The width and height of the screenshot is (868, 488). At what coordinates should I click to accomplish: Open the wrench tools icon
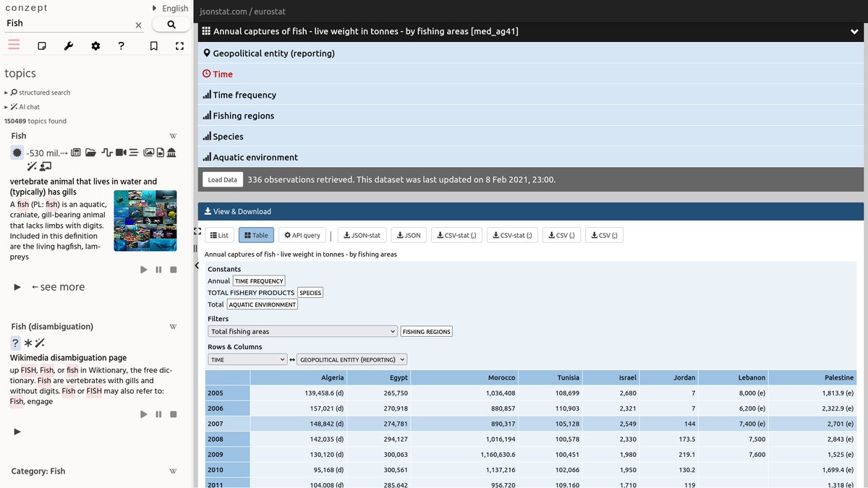[69, 46]
